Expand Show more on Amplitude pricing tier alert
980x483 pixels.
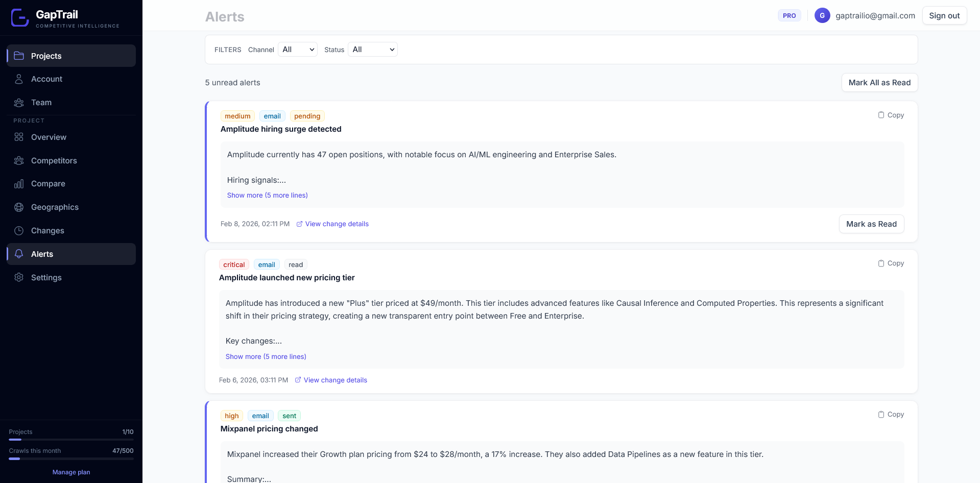tap(266, 356)
